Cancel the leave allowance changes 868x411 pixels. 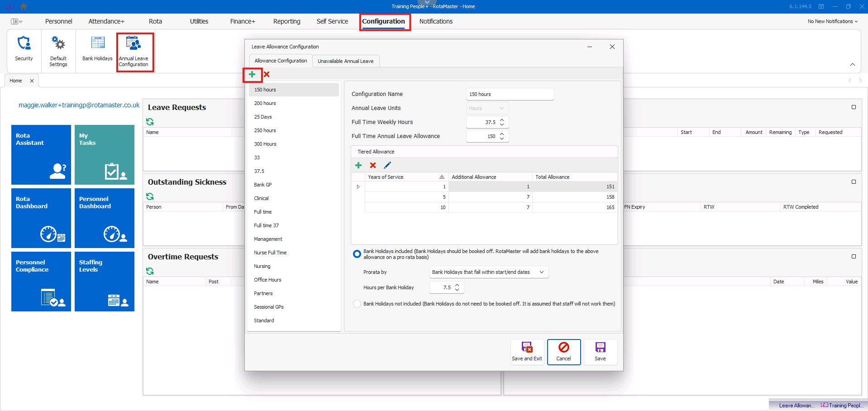(x=563, y=352)
